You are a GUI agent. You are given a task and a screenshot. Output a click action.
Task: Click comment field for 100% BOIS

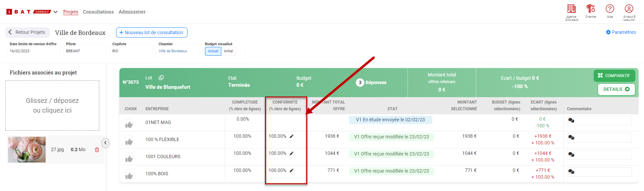599,172
